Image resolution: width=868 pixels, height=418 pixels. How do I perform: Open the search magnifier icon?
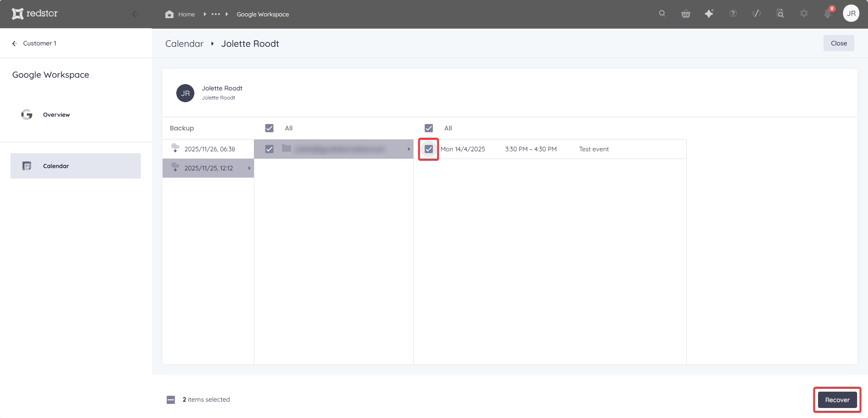(662, 14)
